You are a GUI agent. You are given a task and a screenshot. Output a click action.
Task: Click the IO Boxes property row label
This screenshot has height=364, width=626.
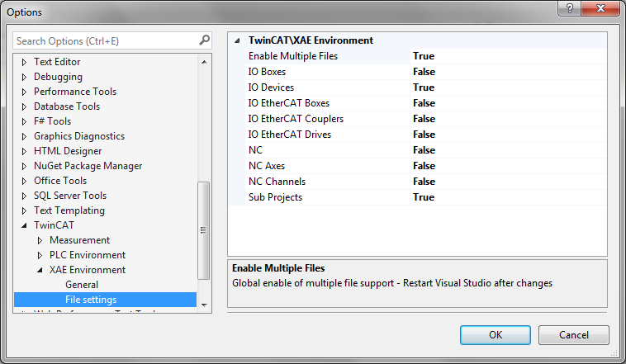click(x=267, y=72)
